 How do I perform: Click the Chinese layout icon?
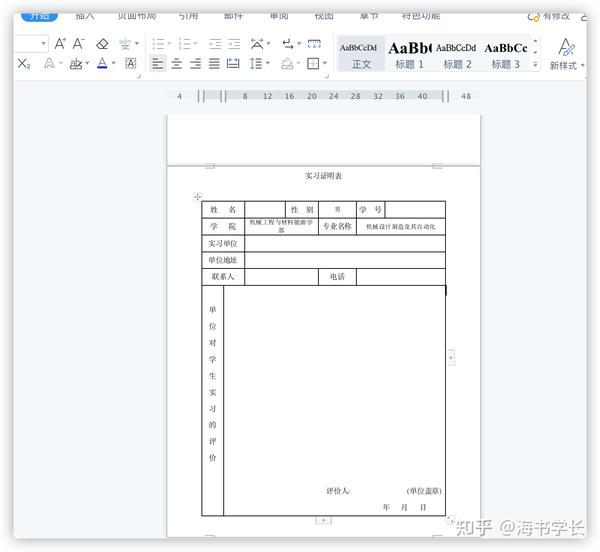(x=257, y=44)
